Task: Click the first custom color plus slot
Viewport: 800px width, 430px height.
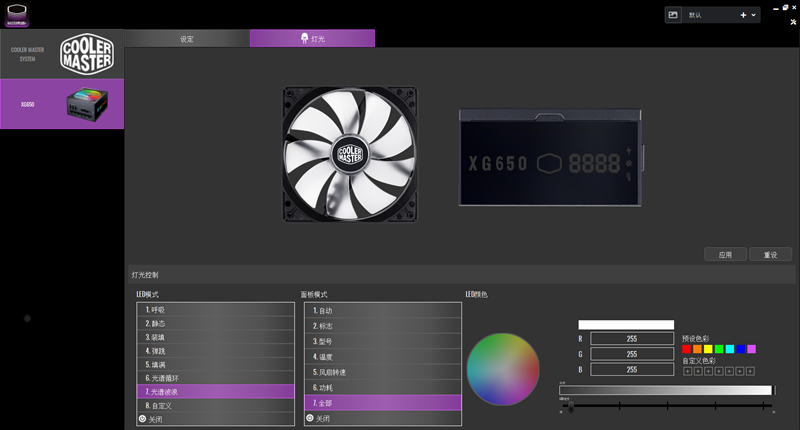Action: point(688,371)
